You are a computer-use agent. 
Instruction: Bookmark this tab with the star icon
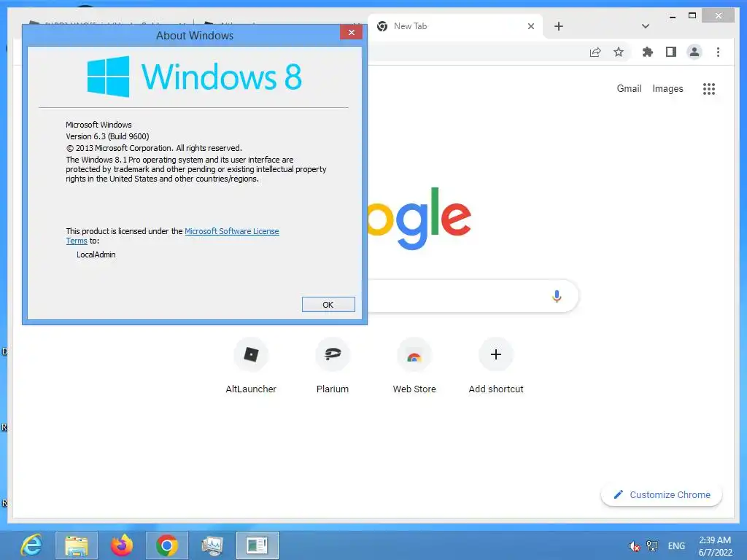coord(619,52)
